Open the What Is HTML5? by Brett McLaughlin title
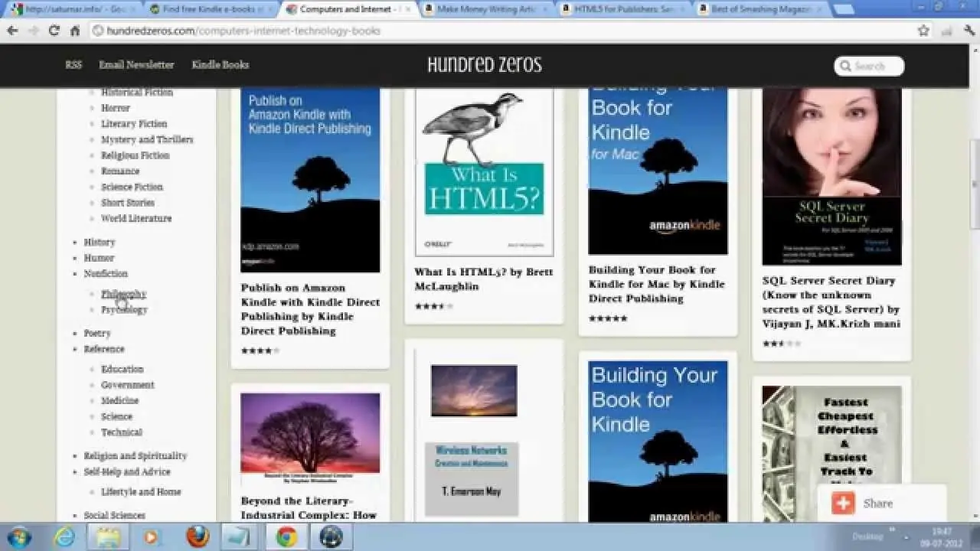 (x=483, y=279)
